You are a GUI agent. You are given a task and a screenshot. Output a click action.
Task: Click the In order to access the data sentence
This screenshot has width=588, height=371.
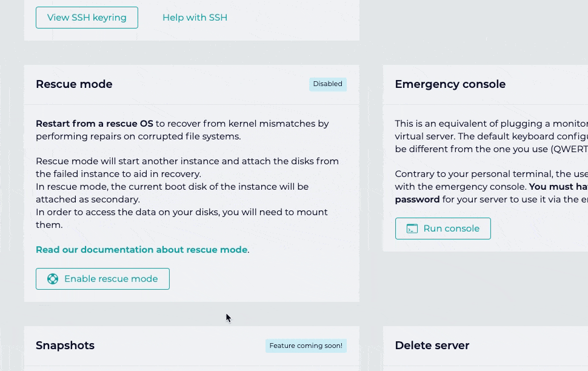point(181,212)
